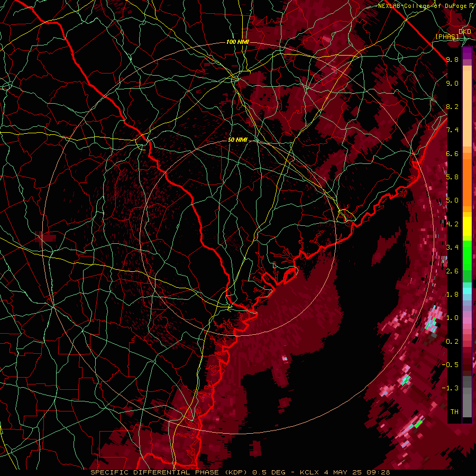Click the 4 MAY 25 09:28 timestamp
Screen dimensions: 476x476
tap(356, 472)
